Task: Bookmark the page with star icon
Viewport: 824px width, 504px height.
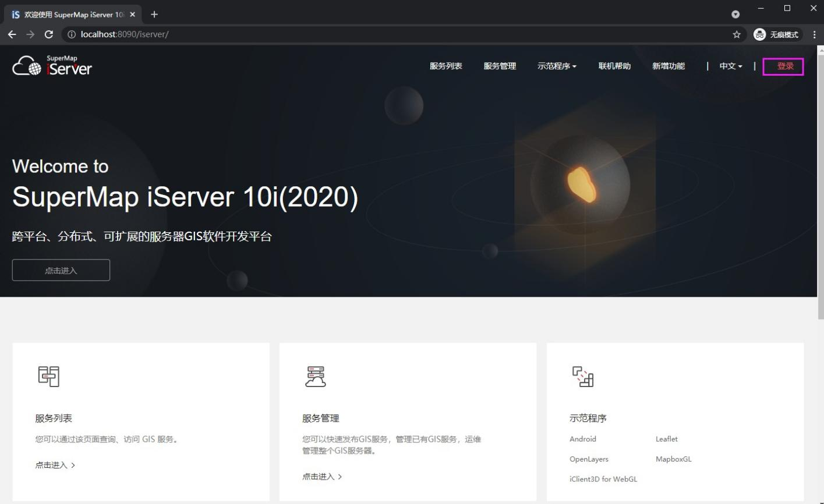Action: click(x=737, y=34)
